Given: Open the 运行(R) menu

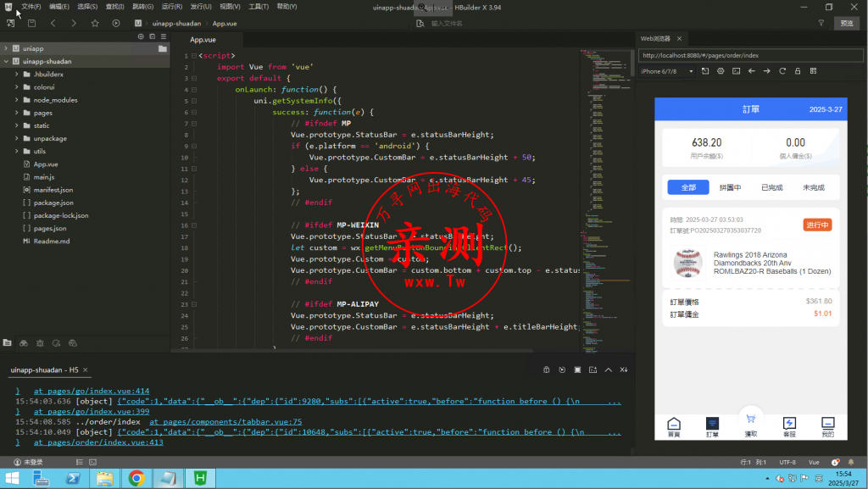Looking at the screenshot, I should (170, 6).
